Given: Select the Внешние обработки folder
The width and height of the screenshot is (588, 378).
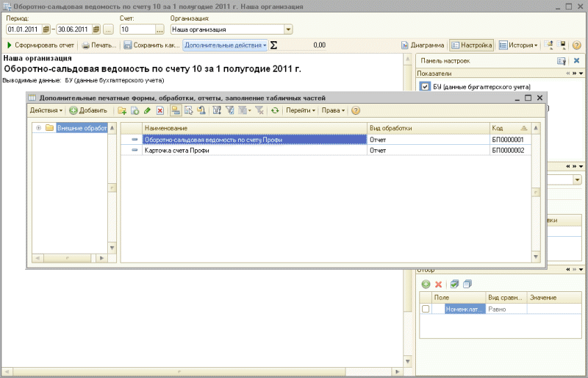Looking at the screenshot, I should coord(82,128).
